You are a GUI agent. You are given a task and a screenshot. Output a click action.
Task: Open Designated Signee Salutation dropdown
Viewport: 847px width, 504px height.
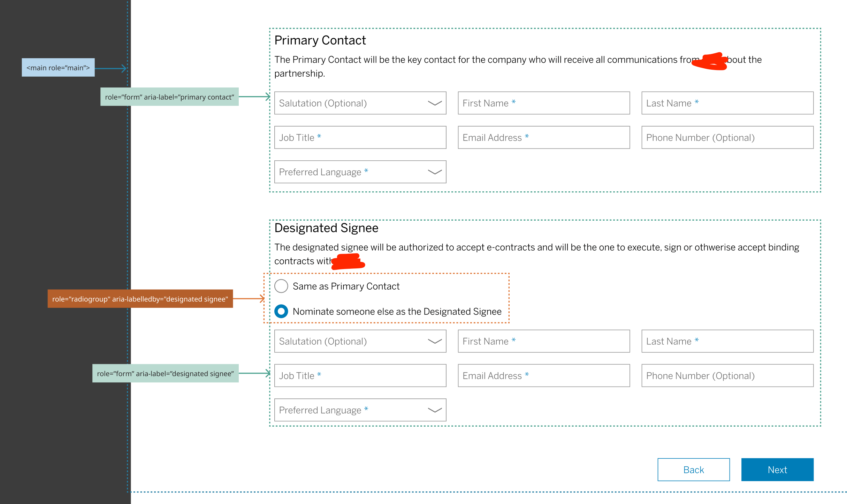(360, 341)
